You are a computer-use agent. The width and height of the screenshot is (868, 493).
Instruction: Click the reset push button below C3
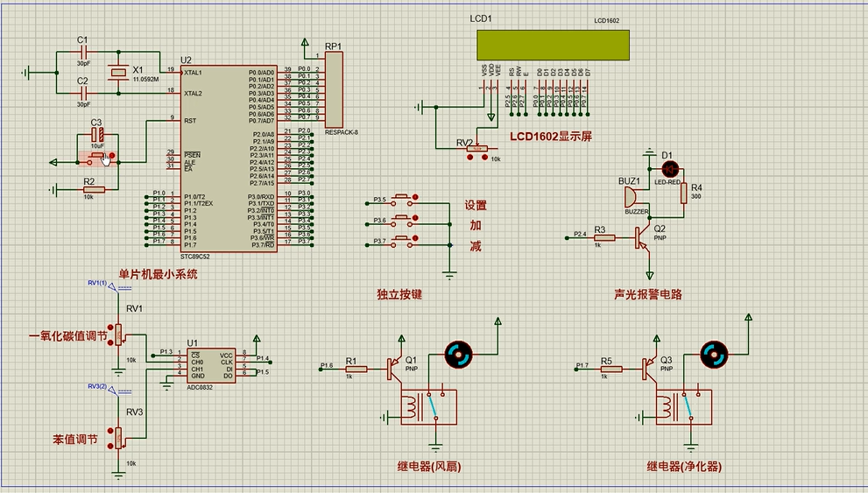[99, 158]
